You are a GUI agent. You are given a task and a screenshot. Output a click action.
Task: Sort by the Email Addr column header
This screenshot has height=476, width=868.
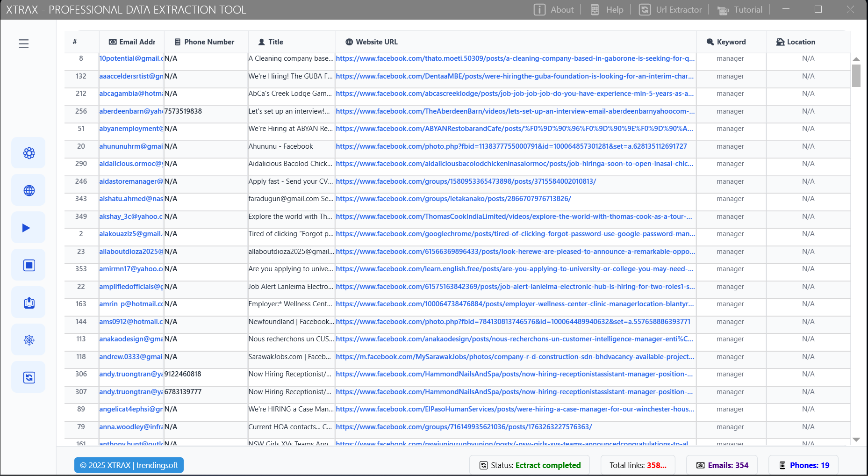pos(132,42)
